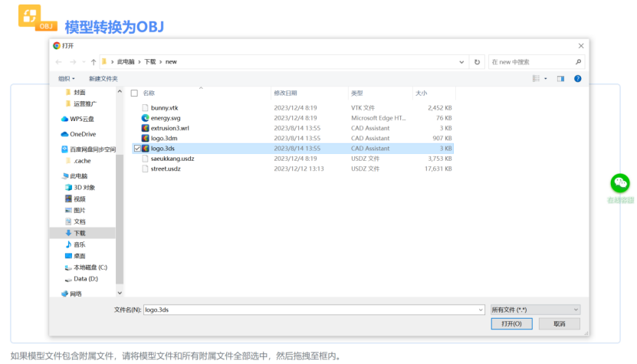The image size is (637, 364).
Task: Click the search magnifier icon
Action: (578, 62)
